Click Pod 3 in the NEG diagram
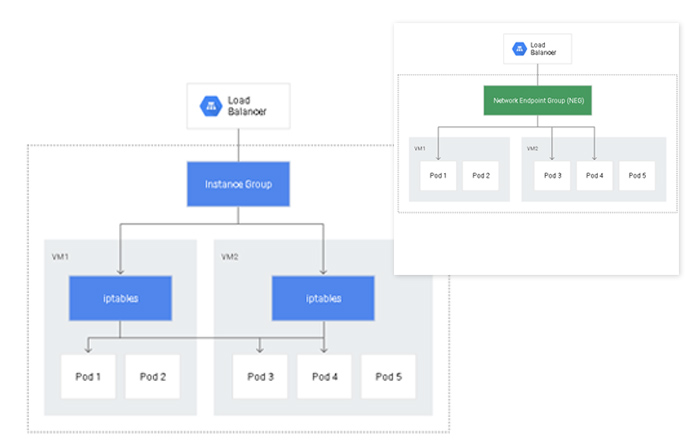 [551, 176]
